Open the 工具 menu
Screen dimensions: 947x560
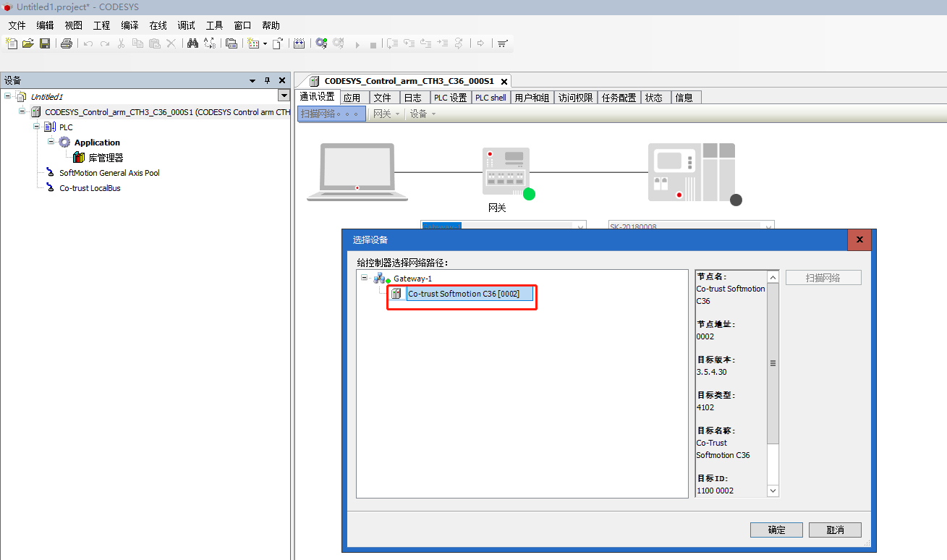pyautogui.click(x=214, y=25)
